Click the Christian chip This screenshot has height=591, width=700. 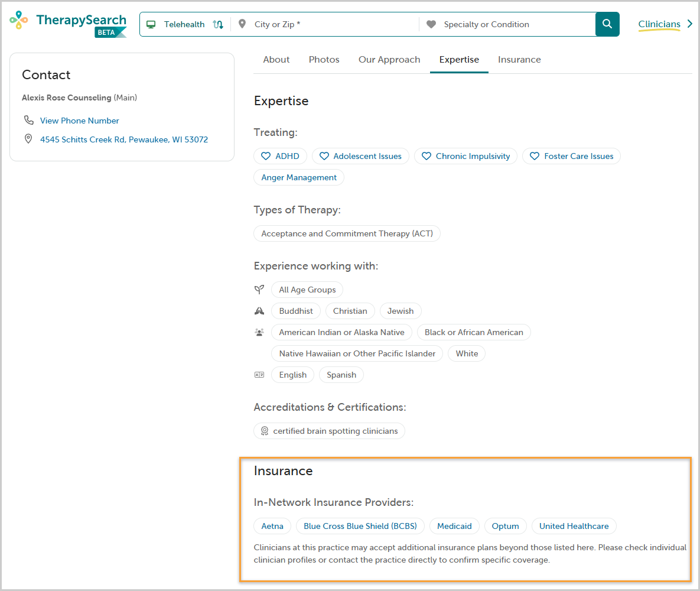[350, 311]
